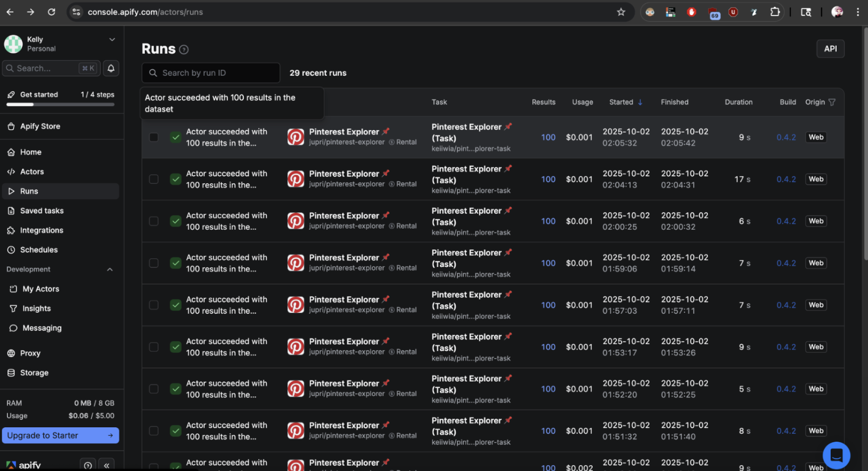Select checkbox for run started 02:00:25
The image size is (868, 471).
click(153, 221)
